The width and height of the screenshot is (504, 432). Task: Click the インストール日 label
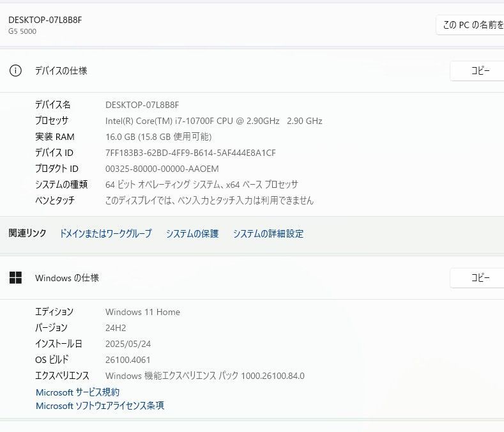pos(59,344)
